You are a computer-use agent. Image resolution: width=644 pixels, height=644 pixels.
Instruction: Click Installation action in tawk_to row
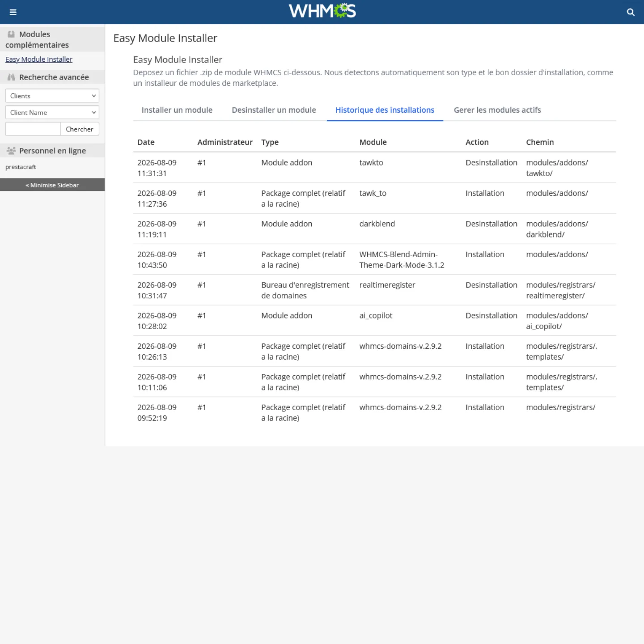[x=485, y=193]
